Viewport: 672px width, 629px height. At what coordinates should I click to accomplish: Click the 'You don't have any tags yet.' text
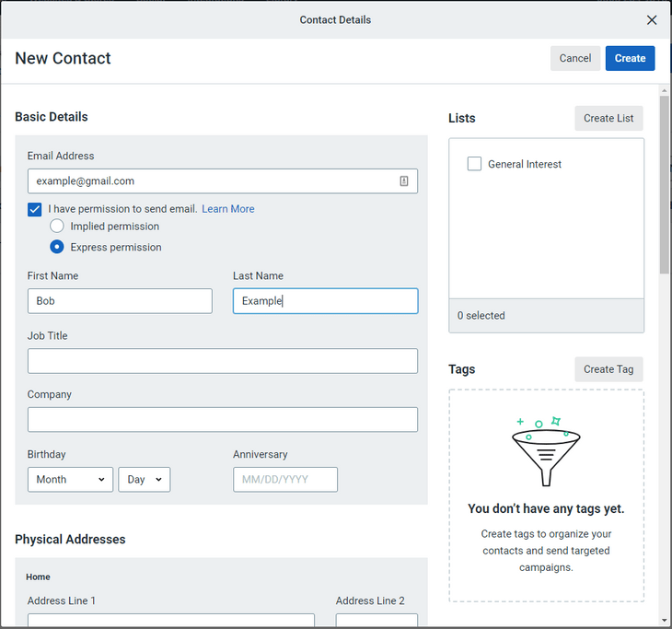(546, 508)
